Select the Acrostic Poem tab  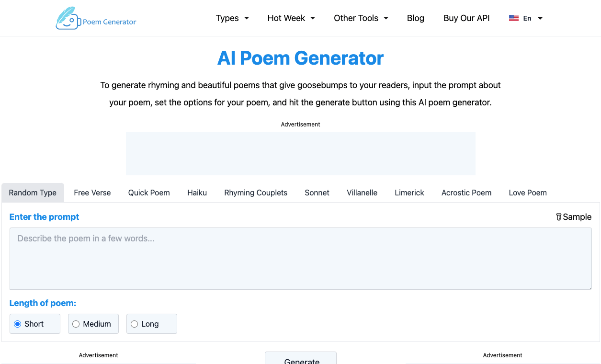coord(466,193)
